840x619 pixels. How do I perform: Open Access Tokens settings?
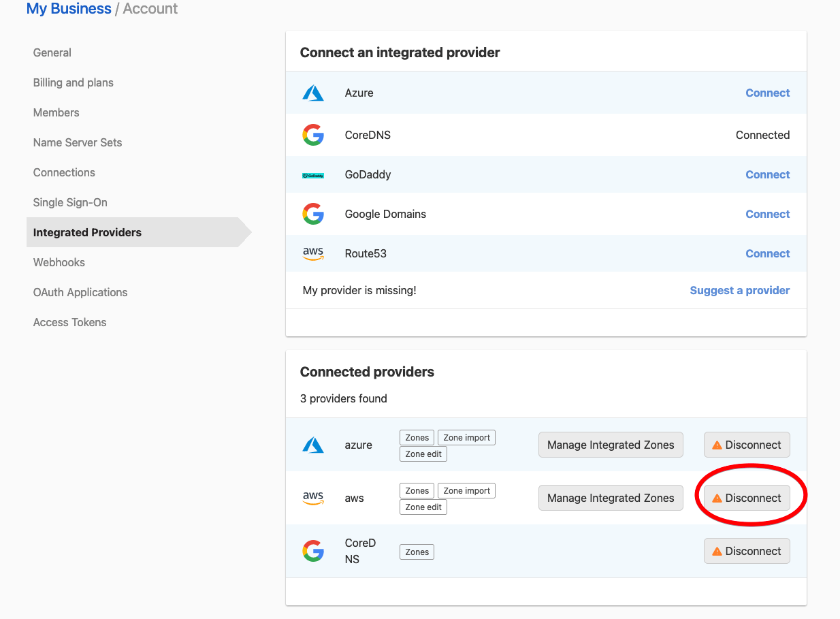(x=69, y=322)
